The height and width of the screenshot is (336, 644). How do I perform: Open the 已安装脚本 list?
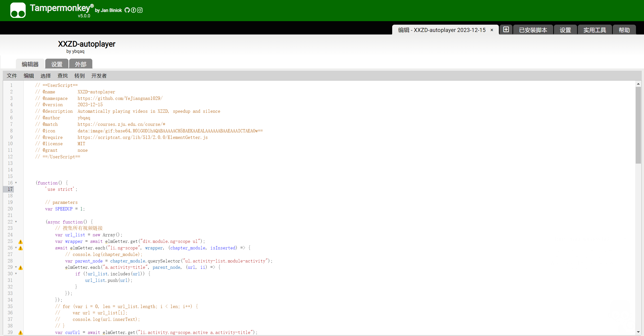(533, 30)
